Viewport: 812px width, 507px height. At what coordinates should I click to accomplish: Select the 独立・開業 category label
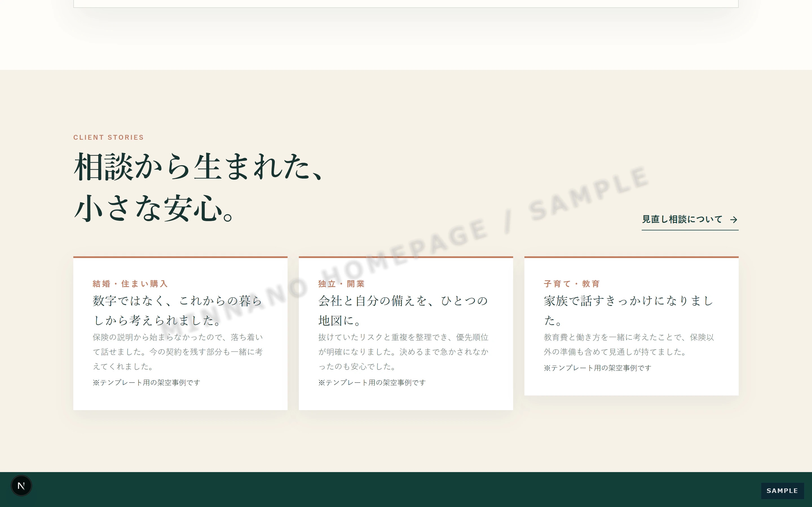(342, 284)
